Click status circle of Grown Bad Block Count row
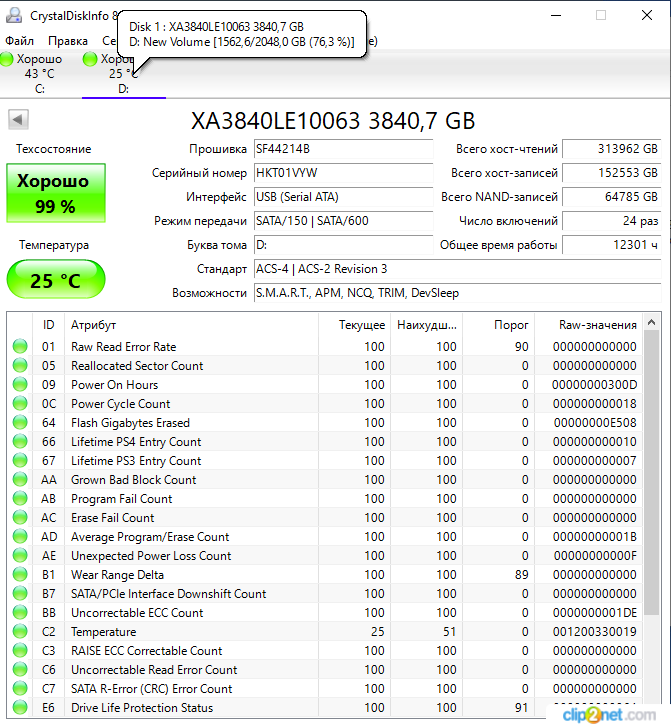Viewport: 671px width, 726px height. point(20,479)
